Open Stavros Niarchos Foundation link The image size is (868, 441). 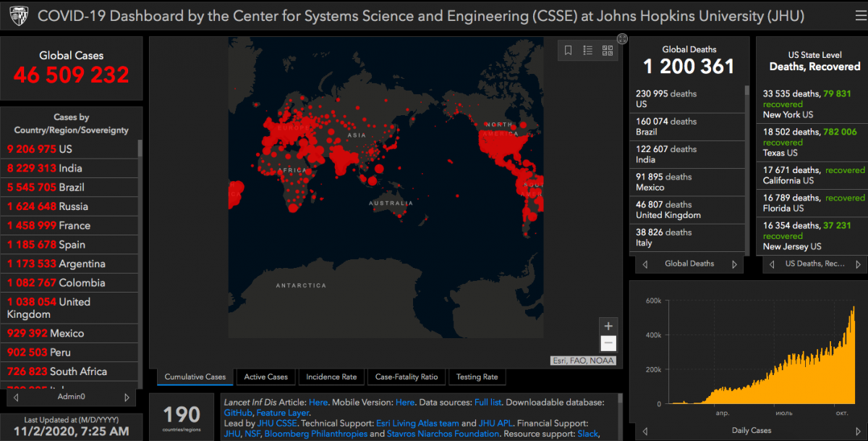click(443, 434)
